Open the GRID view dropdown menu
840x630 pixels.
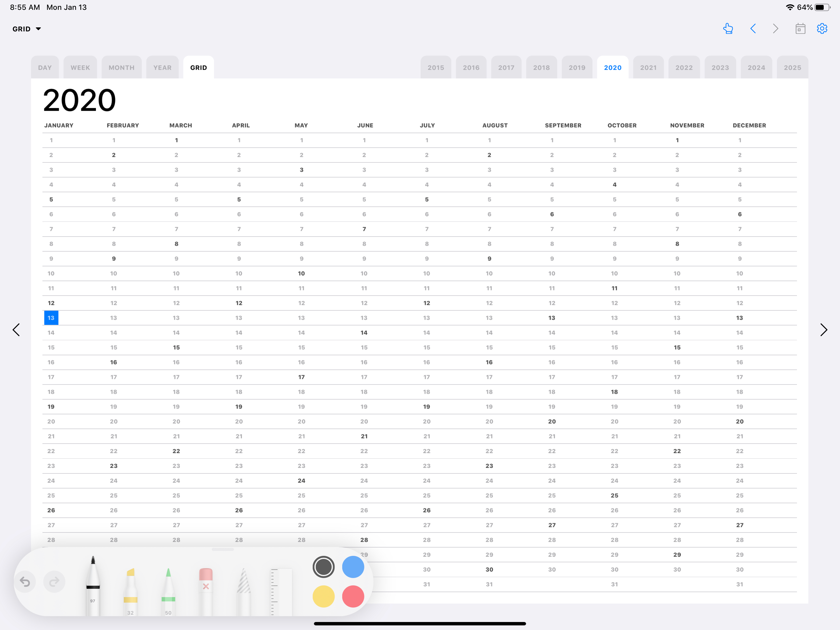pos(26,29)
